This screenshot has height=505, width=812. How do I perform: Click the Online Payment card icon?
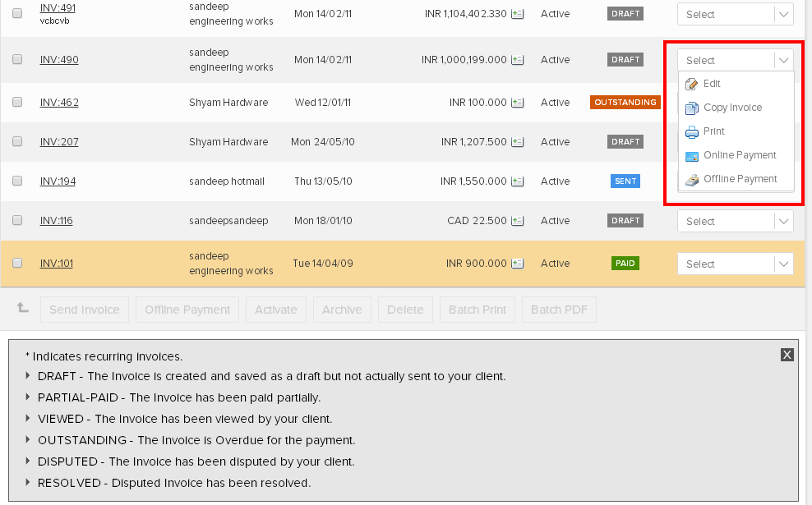(x=691, y=156)
